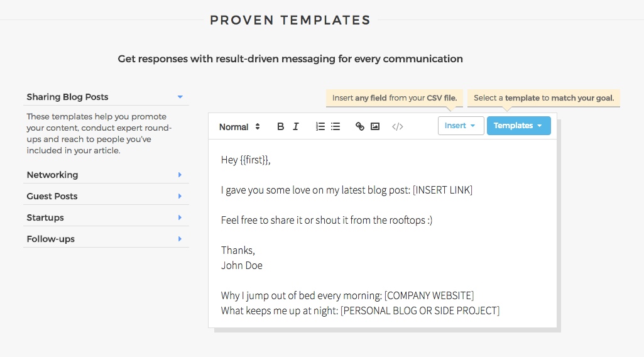Select the Startups templates category
The image size is (644, 357).
coord(45,217)
